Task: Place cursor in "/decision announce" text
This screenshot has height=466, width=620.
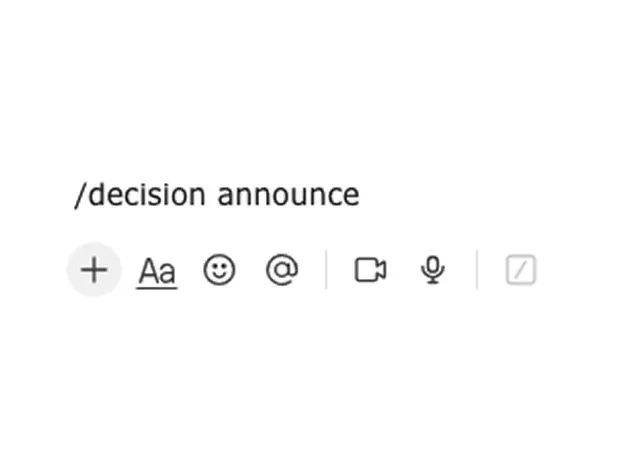Action: tap(216, 194)
